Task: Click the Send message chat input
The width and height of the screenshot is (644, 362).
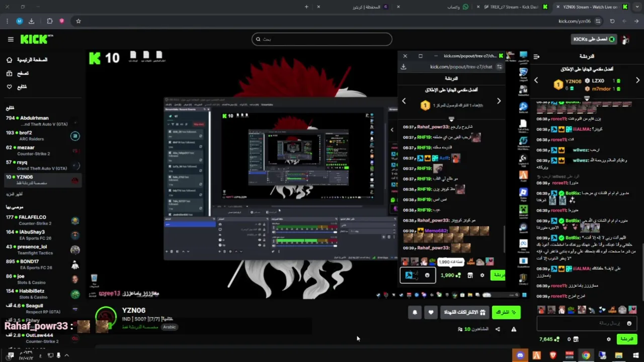Action: (x=587, y=323)
